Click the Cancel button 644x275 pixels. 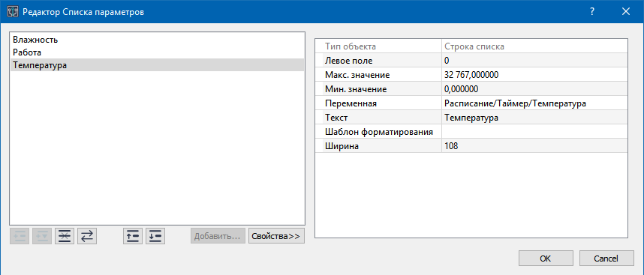pos(606,259)
